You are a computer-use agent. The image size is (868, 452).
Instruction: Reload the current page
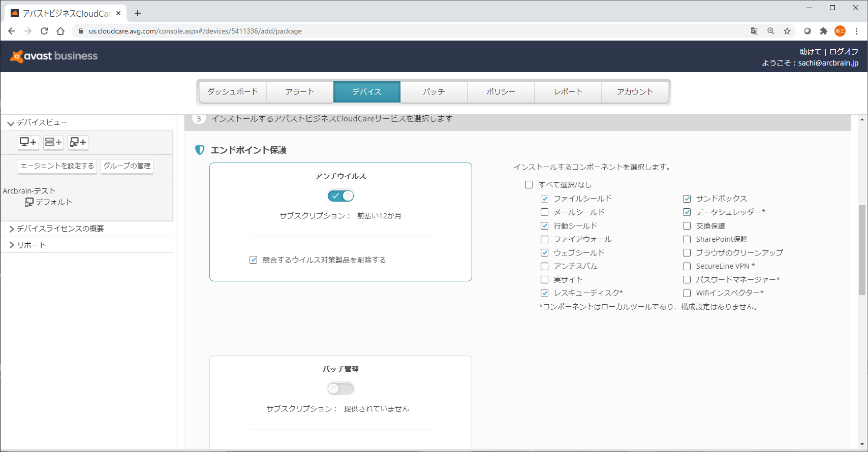44,31
